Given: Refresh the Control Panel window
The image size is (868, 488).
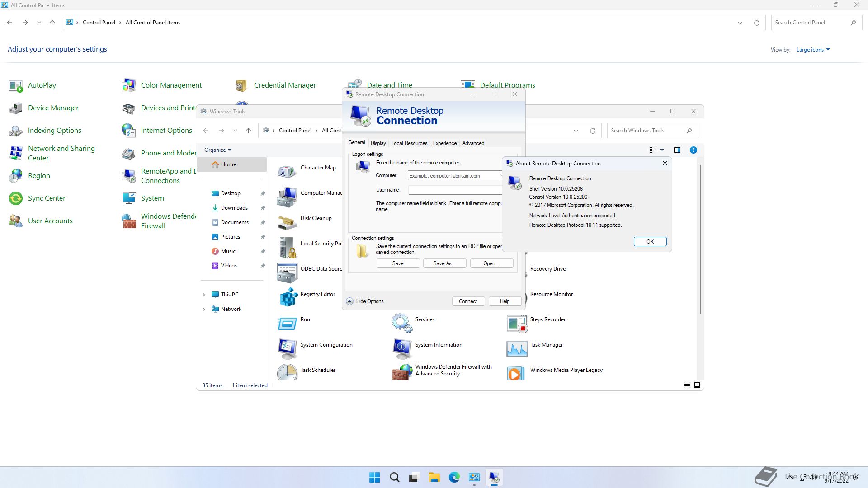Looking at the screenshot, I should click(x=756, y=23).
